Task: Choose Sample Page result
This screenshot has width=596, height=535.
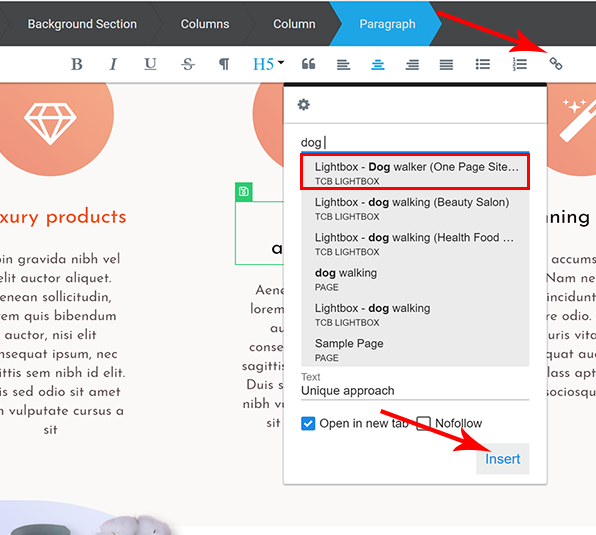Action: click(415, 349)
